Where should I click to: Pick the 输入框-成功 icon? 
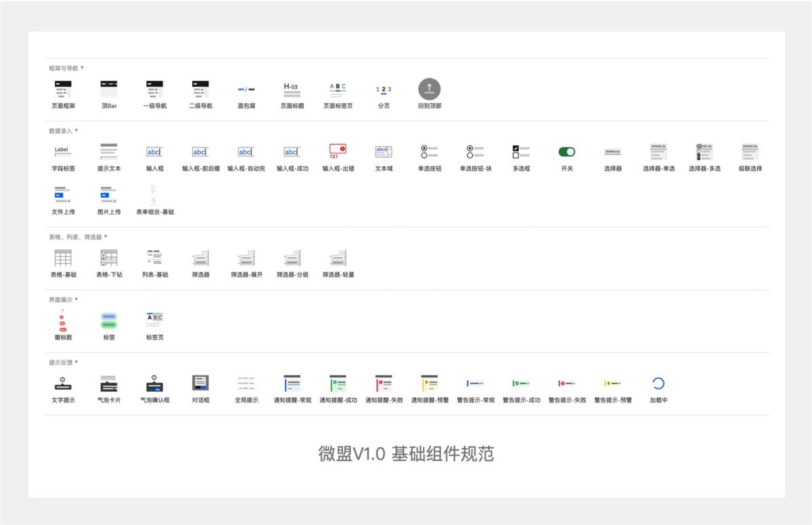pos(292,152)
